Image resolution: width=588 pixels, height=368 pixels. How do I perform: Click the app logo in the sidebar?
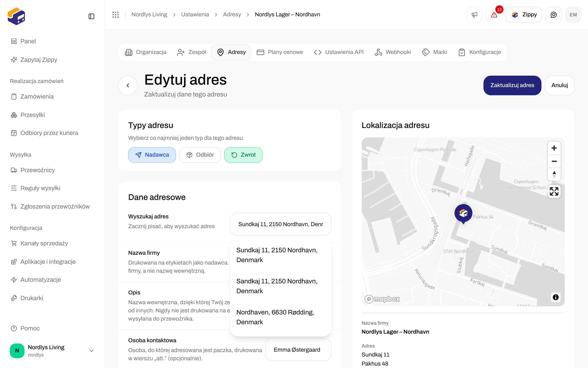click(16, 16)
